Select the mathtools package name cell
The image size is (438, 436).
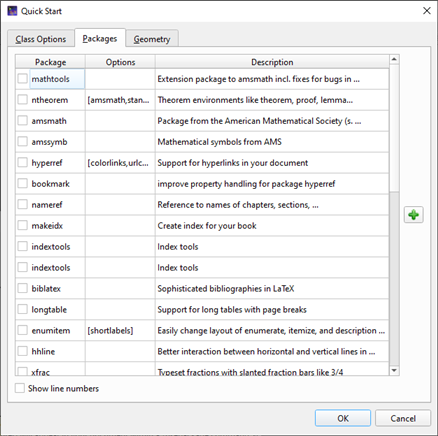57,79
